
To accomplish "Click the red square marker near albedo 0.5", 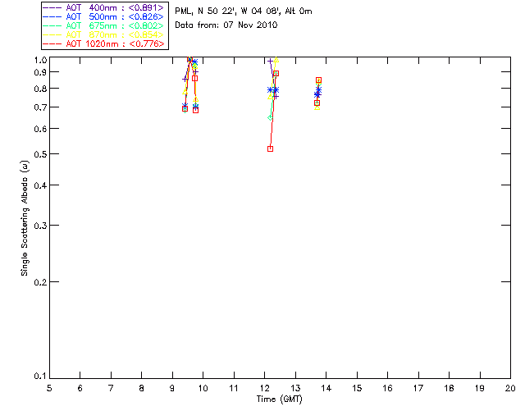I will pyautogui.click(x=270, y=148).
